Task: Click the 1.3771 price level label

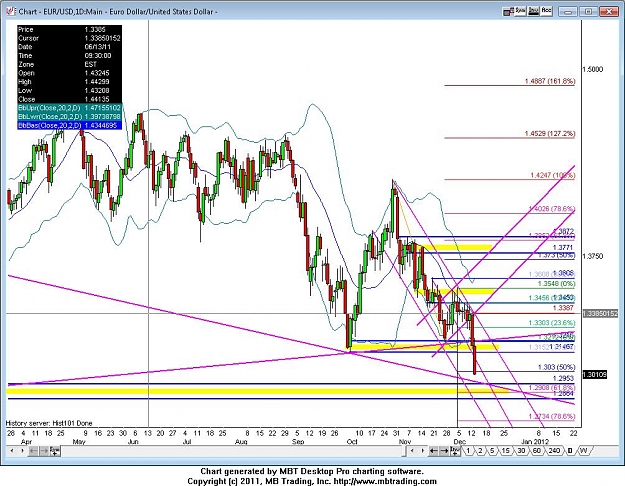Action: [563, 248]
